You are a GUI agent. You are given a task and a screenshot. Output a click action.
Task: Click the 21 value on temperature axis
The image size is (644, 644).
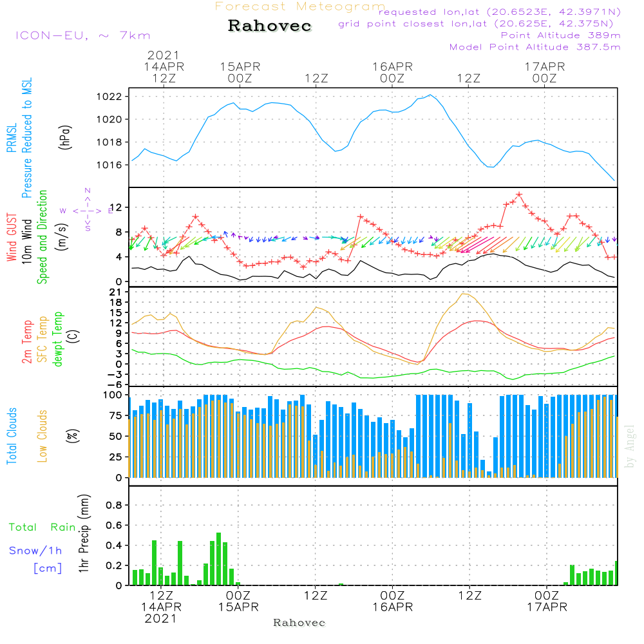coord(115,292)
